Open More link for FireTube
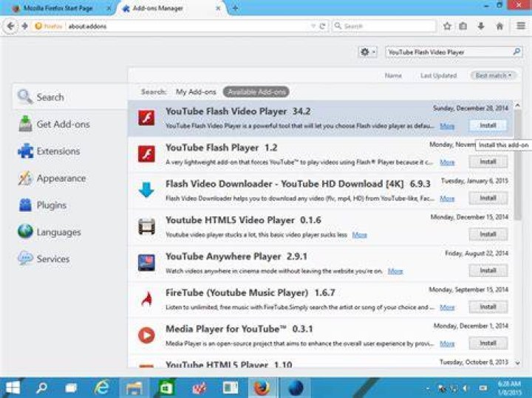The width and height of the screenshot is (532, 398). click(x=447, y=307)
